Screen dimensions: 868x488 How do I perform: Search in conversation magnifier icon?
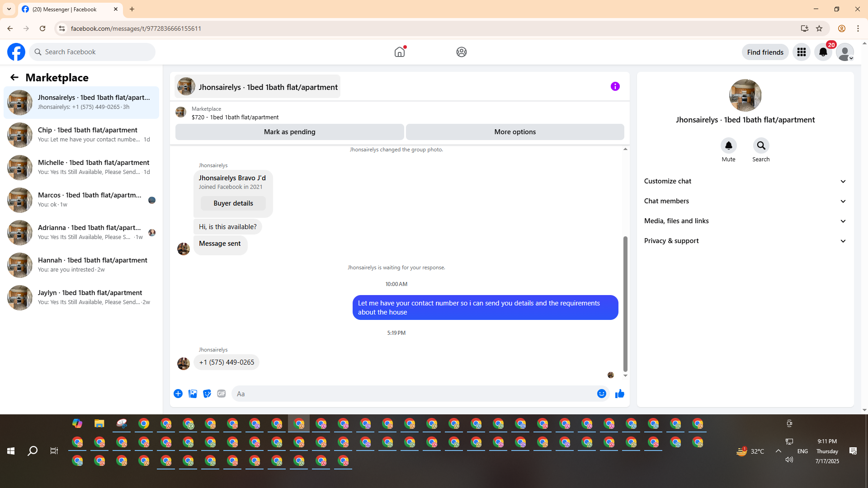click(x=761, y=145)
